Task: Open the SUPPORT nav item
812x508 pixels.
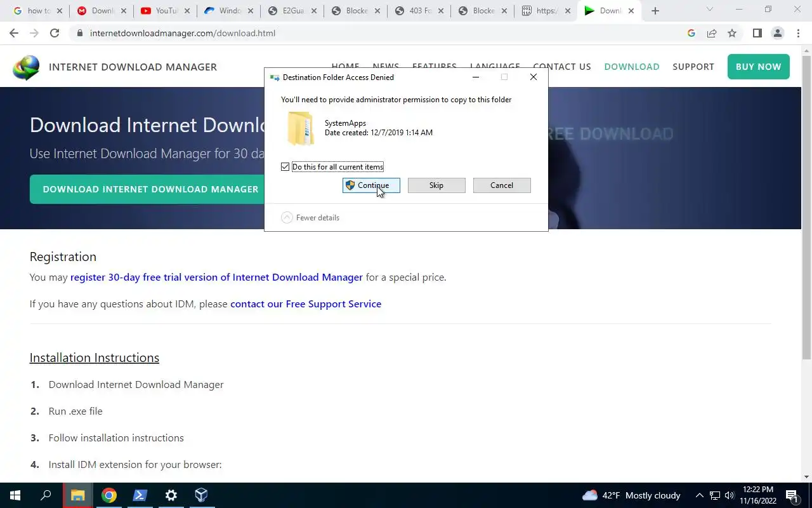Action: coord(693,67)
